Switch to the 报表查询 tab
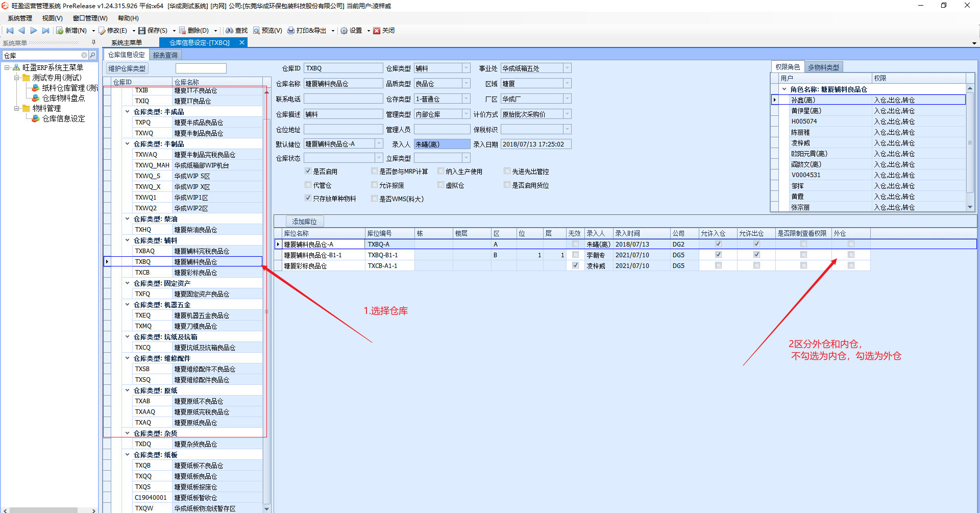Viewport: 980px width, 513px height. coord(165,55)
